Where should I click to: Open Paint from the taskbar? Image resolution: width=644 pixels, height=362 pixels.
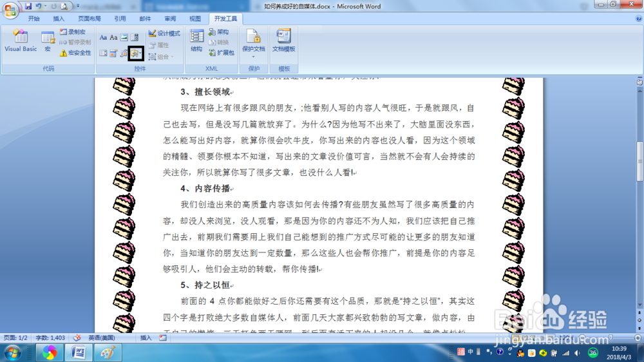pyautogui.click(x=108, y=353)
